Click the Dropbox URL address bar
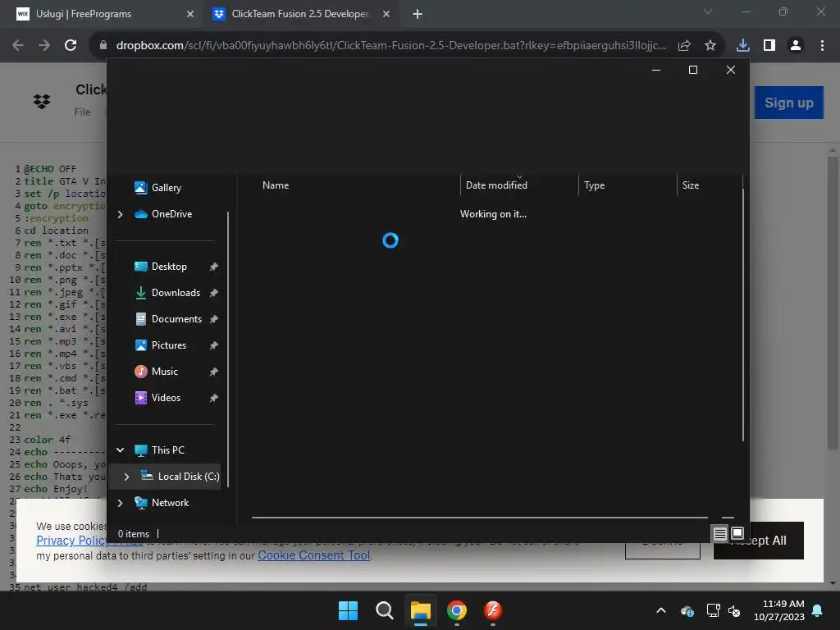Viewport: 840px width, 630px height. [391, 46]
